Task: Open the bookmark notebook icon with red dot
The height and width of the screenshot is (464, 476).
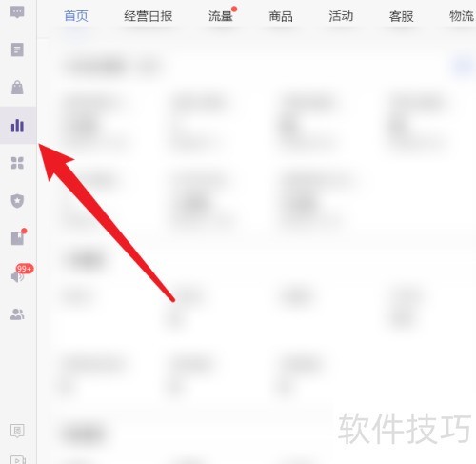Action: [x=18, y=237]
